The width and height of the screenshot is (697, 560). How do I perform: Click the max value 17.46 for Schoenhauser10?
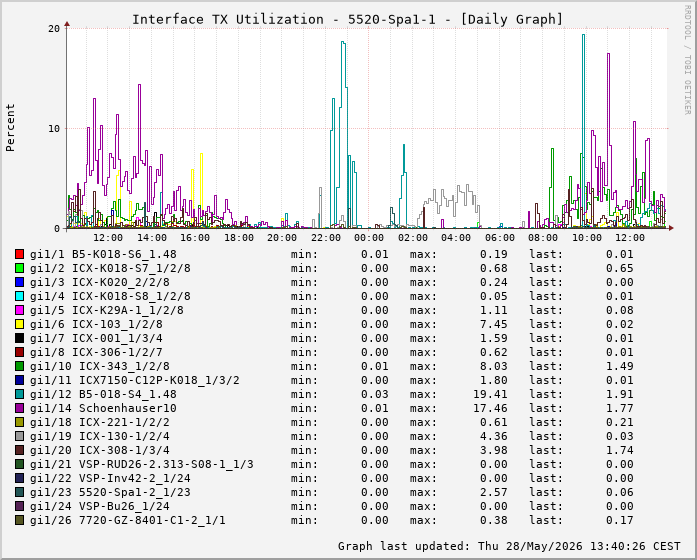[490, 408]
